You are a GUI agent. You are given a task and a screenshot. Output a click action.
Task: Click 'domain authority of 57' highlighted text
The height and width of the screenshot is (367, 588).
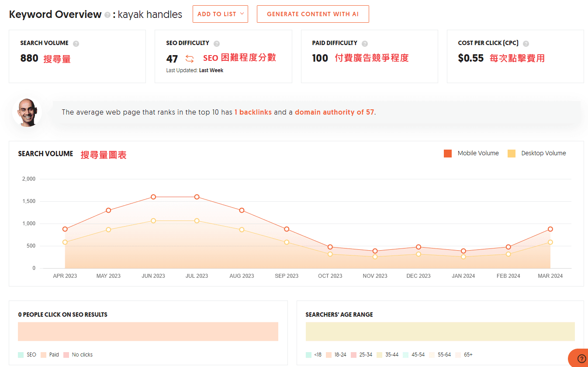(335, 112)
